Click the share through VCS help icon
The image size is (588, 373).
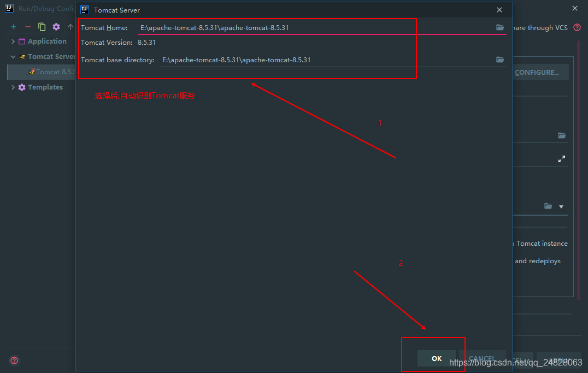(577, 27)
